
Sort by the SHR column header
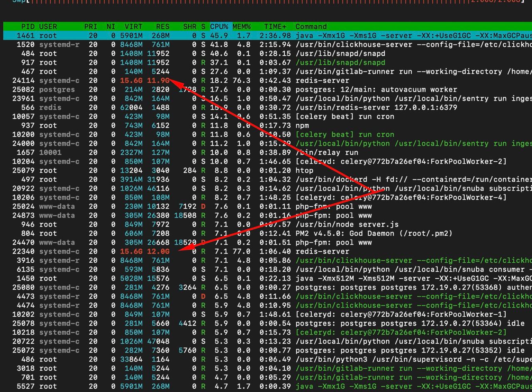click(x=190, y=27)
